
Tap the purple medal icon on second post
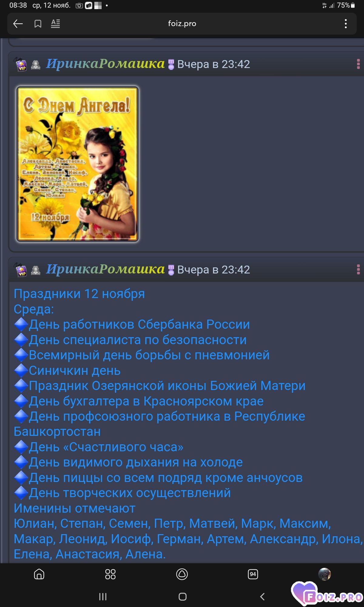click(171, 270)
